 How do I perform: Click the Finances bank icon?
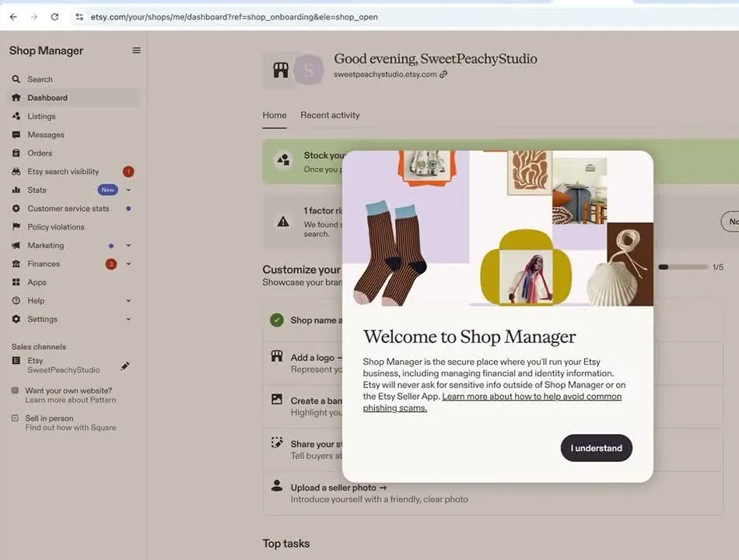tap(16, 264)
